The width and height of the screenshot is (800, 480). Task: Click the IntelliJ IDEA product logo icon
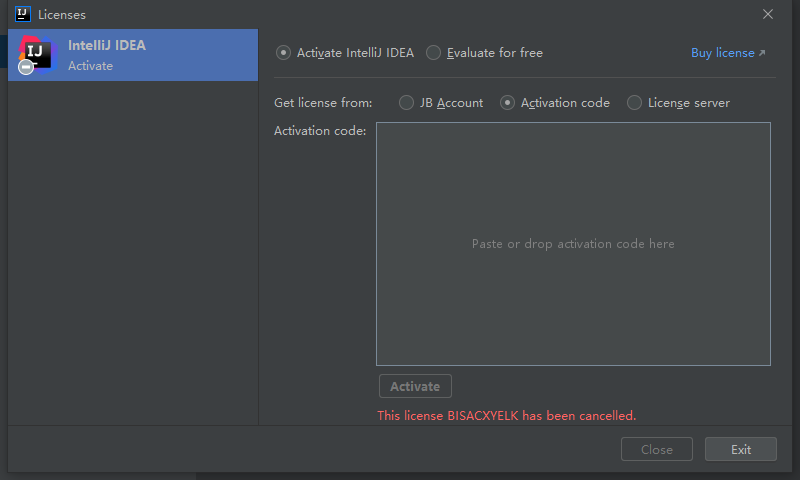coord(36,55)
